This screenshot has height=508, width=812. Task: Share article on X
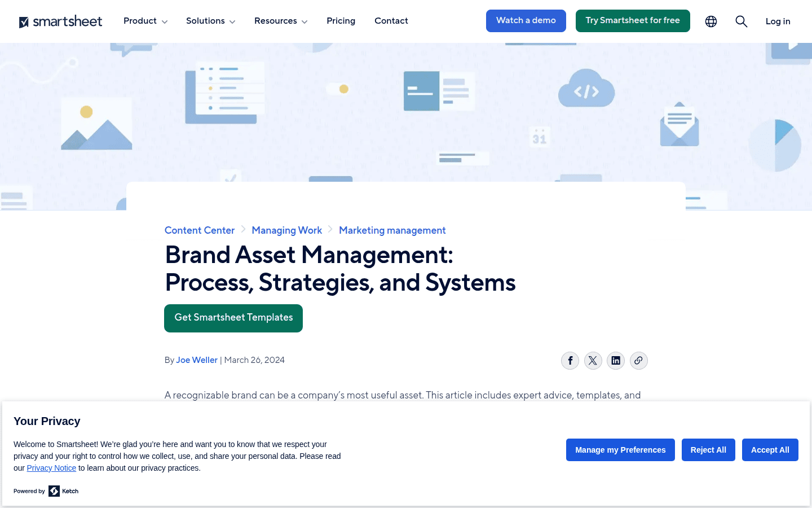click(x=593, y=361)
